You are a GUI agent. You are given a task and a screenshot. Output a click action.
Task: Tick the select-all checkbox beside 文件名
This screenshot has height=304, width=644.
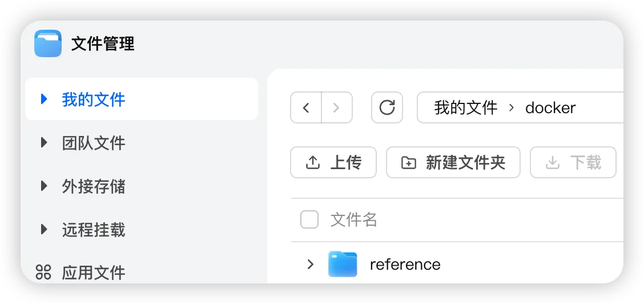click(309, 220)
